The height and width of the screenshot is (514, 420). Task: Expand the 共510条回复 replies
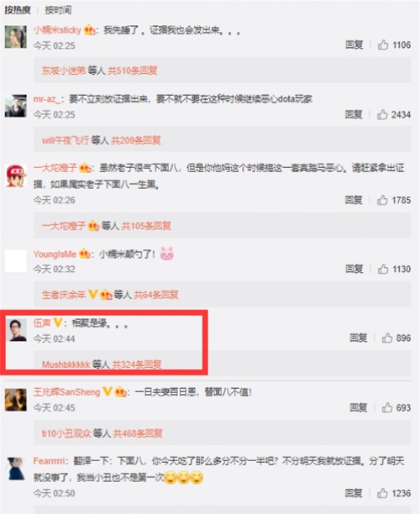133,71
